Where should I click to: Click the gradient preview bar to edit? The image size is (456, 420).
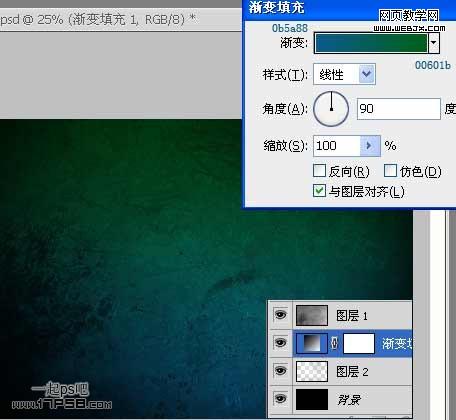[x=371, y=43]
